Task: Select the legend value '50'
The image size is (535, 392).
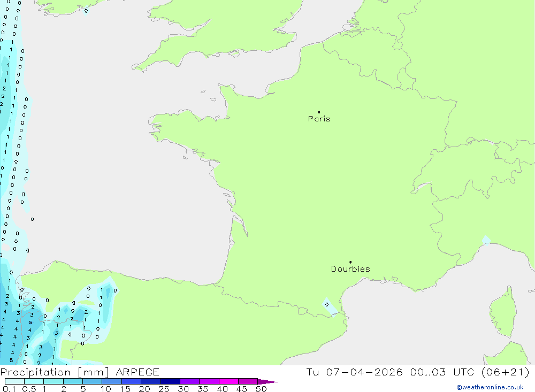Action: [x=261, y=389]
